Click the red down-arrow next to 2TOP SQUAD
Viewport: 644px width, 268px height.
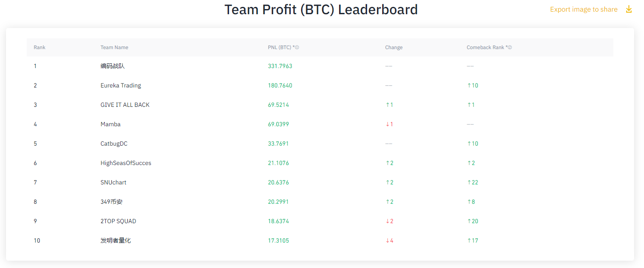click(388, 221)
